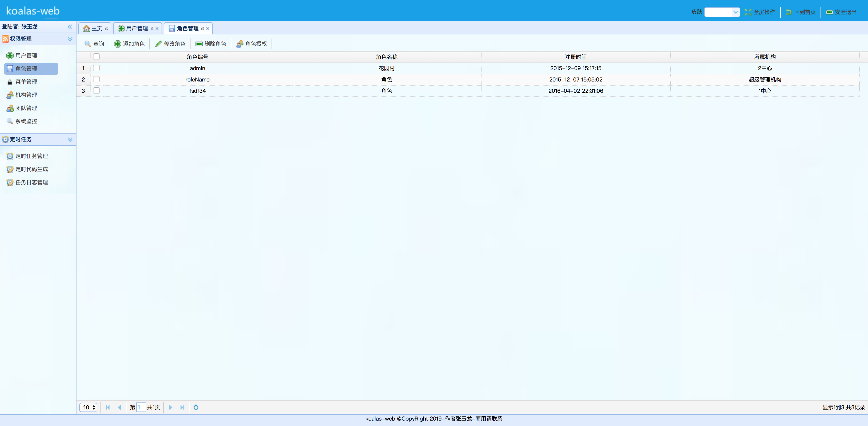Click the 1中心 organization cell
The width and height of the screenshot is (868, 426).
coord(765,91)
